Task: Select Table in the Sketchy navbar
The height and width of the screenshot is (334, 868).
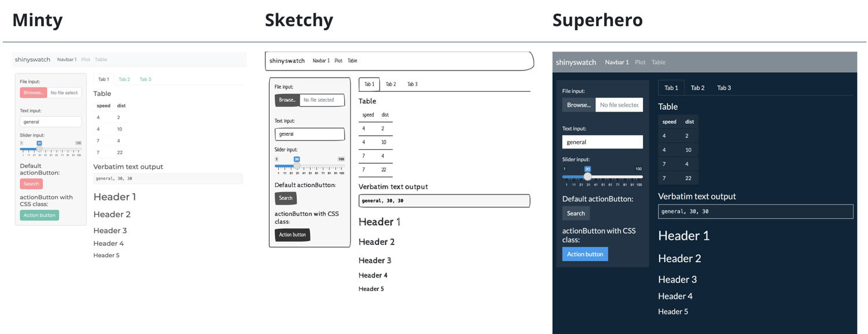Action: [352, 61]
